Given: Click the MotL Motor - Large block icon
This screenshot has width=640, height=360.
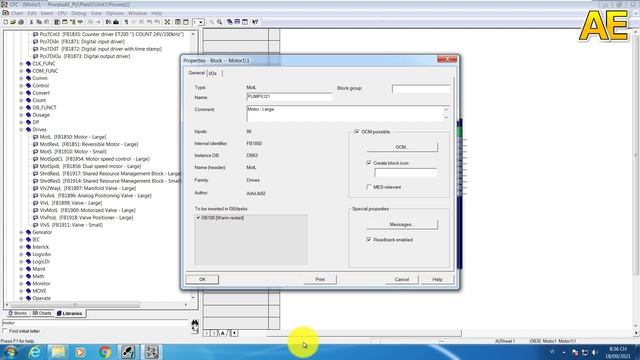Looking at the screenshot, I should pyautogui.click(x=36, y=137).
